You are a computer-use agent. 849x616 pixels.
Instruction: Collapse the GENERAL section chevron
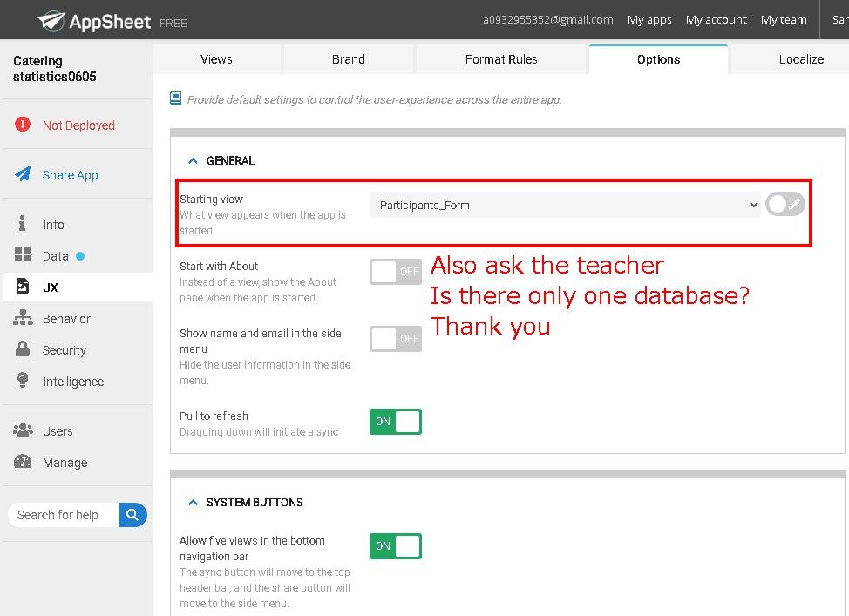pos(193,161)
